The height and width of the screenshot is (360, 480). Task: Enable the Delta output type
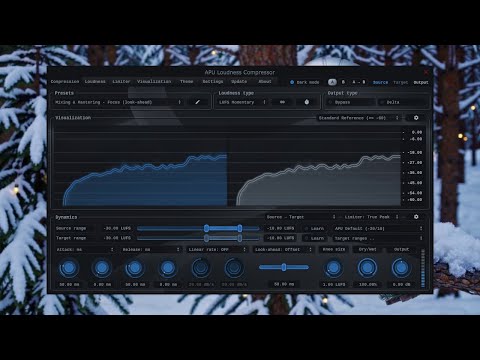[x=402, y=102]
